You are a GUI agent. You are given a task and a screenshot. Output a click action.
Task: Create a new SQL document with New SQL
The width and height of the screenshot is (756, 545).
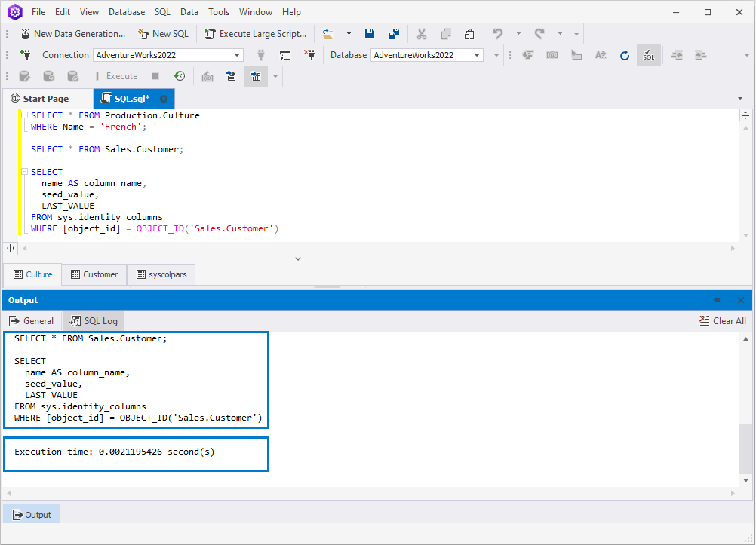tap(163, 34)
